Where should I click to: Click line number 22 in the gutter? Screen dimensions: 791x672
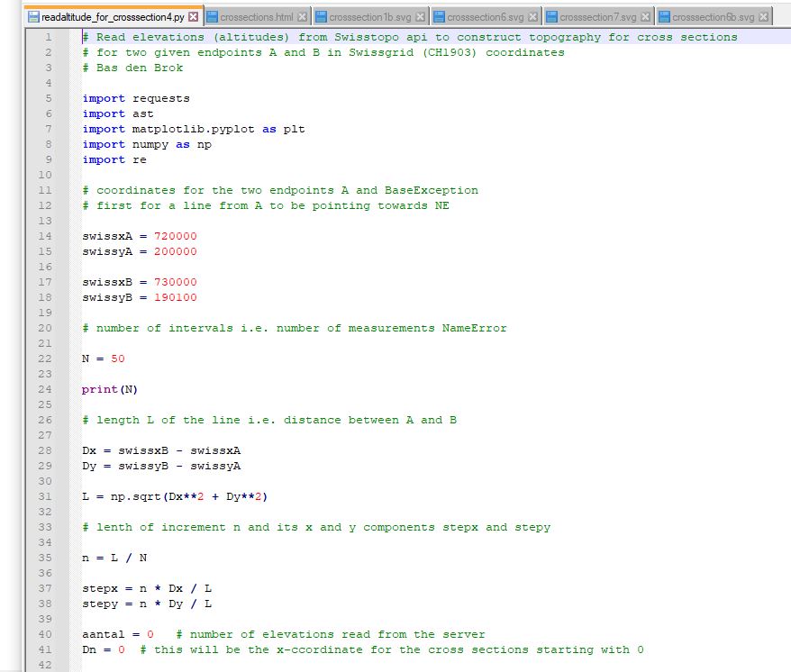tap(45, 359)
